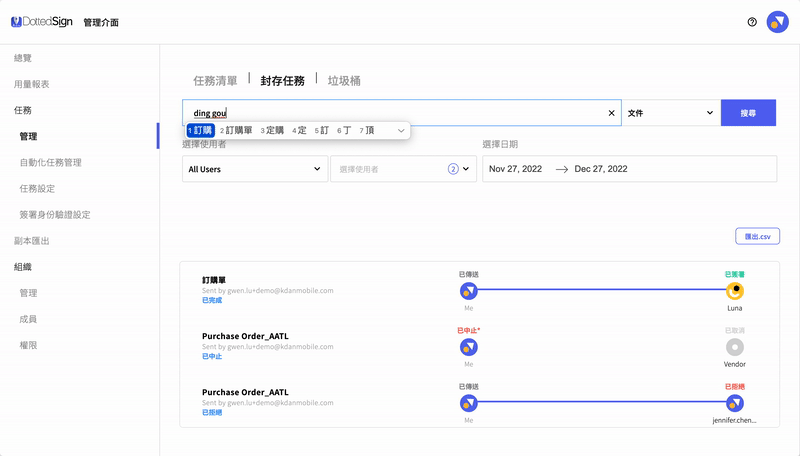800x456 pixels.
Task: Click Me avatar in 訂購單 row
Action: (x=469, y=291)
